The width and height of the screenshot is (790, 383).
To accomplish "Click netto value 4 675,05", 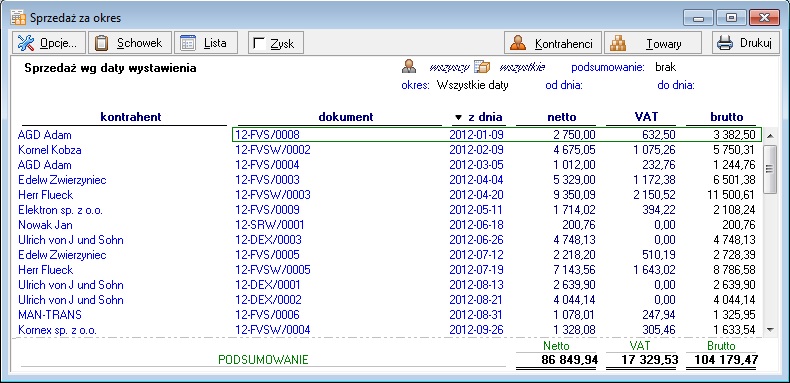I will click(574, 150).
